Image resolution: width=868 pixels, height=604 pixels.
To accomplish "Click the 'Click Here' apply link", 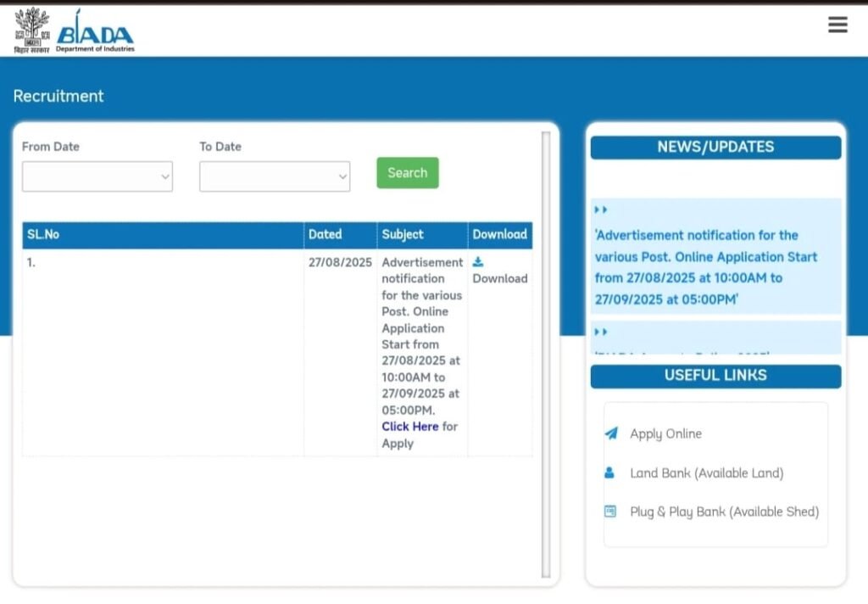I will pos(410,427).
